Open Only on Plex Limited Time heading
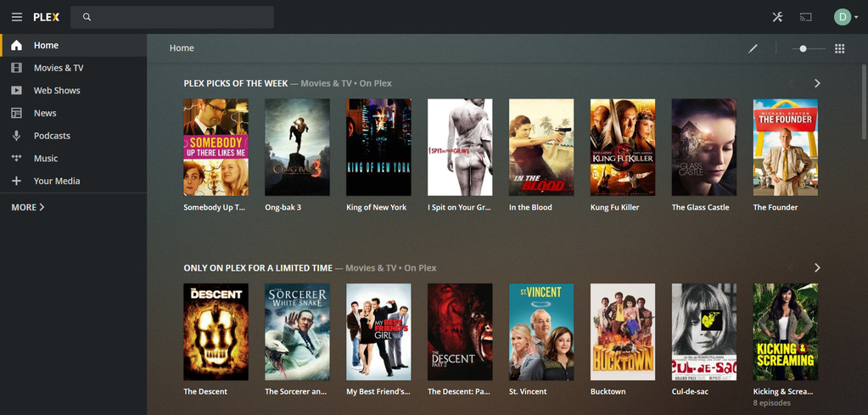Screen dimensions: 868x415 coord(258,268)
